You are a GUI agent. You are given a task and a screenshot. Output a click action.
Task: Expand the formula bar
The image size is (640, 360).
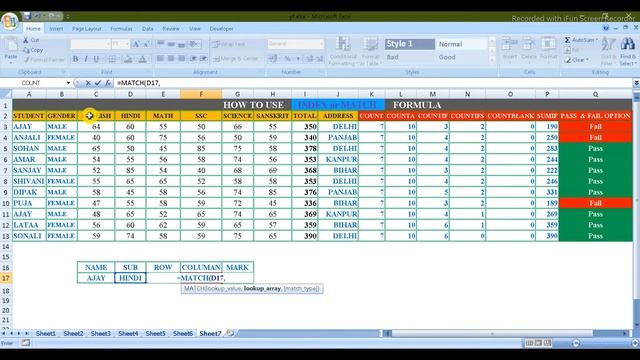(636, 83)
